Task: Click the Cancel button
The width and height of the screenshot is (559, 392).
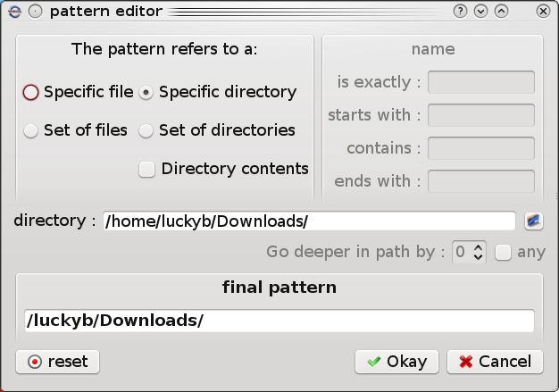Action: [x=495, y=362]
